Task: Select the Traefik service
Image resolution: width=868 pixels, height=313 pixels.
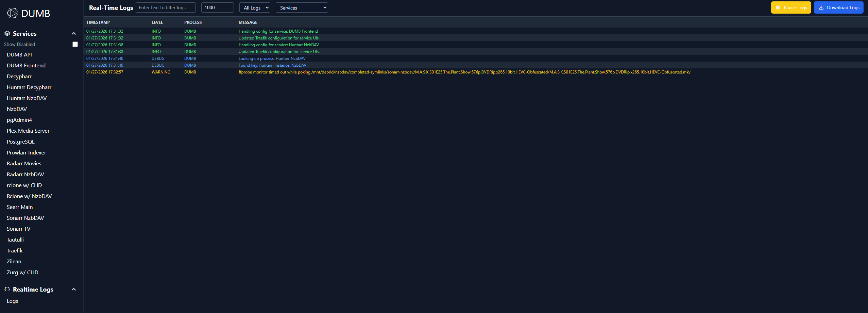Action: (15, 250)
